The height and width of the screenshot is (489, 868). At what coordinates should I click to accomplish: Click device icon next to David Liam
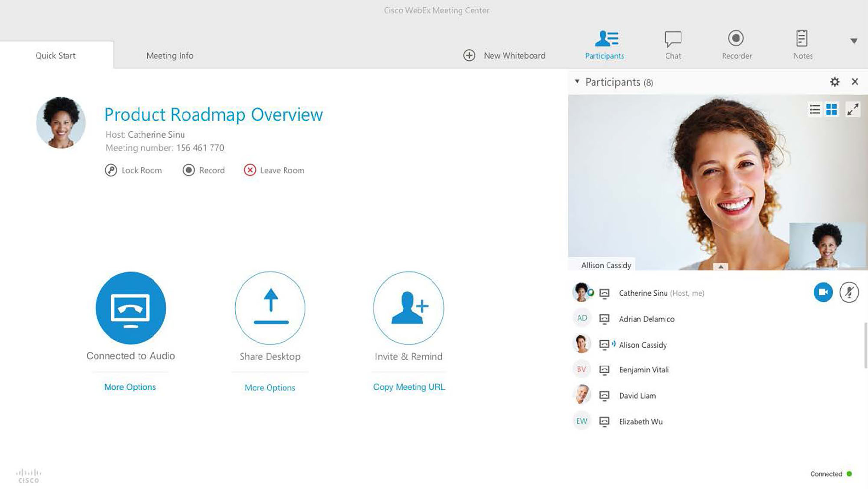pyautogui.click(x=604, y=396)
